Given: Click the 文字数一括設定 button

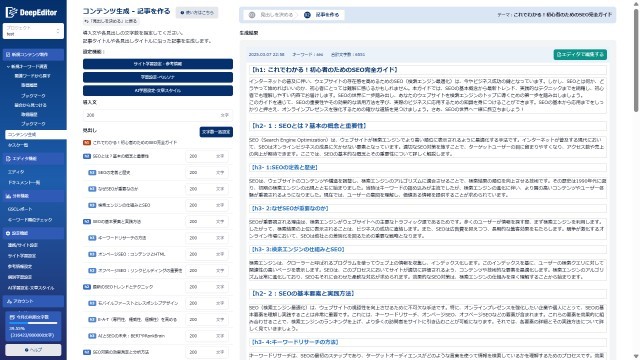Looking at the screenshot, I should (216, 132).
